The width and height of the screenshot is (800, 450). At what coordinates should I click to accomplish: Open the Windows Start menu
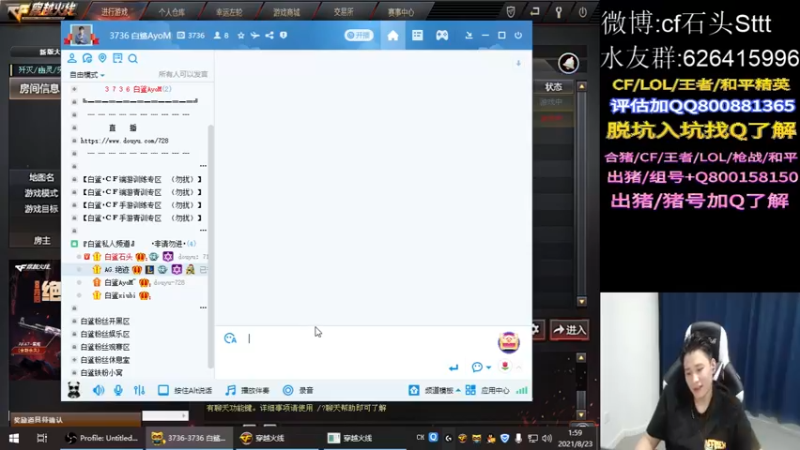pos(14,438)
